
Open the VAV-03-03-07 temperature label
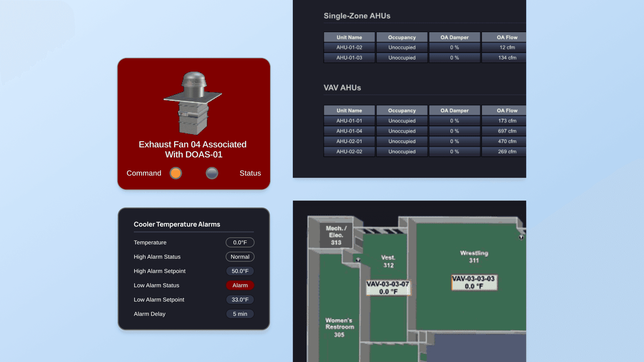(388, 288)
